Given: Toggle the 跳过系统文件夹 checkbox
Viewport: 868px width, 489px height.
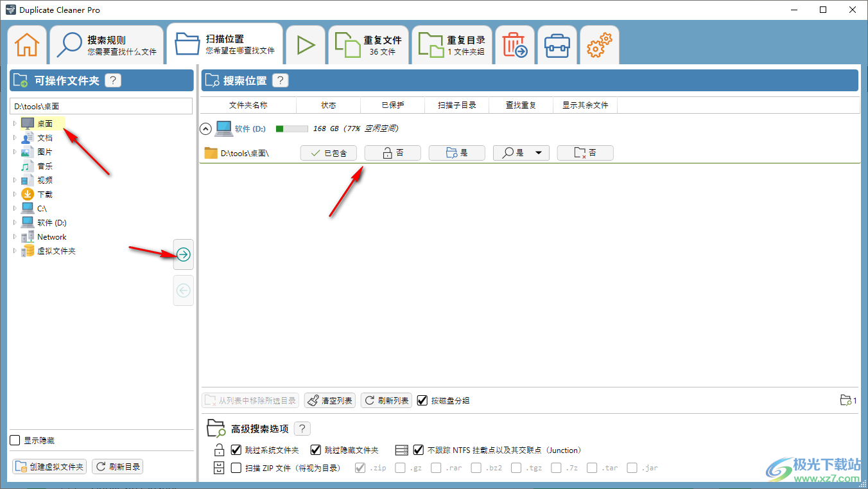Looking at the screenshot, I should [x=236, y=450].
